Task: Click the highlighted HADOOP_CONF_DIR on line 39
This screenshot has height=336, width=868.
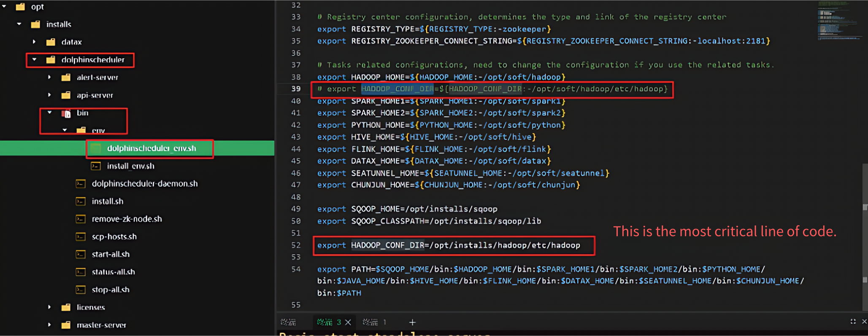Action: point(397,89)
